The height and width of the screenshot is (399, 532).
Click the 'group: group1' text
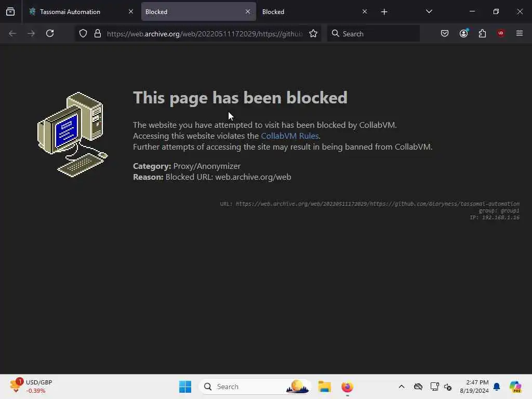pyautogui.click(x=499, y=211)
